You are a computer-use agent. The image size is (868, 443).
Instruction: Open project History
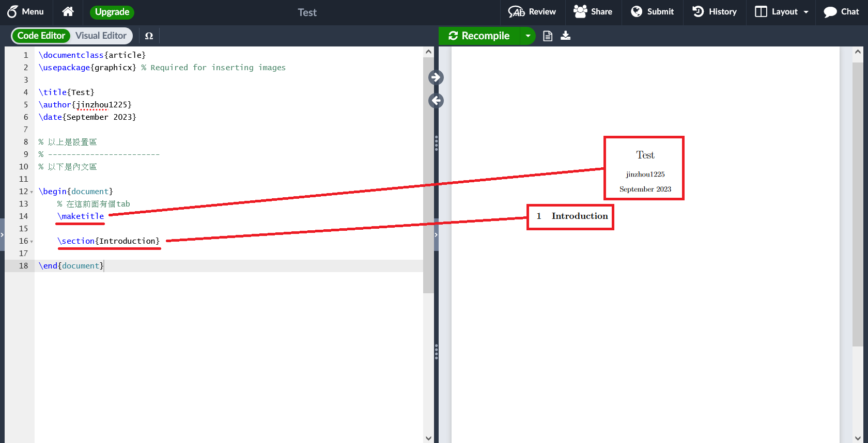point(715,12)
